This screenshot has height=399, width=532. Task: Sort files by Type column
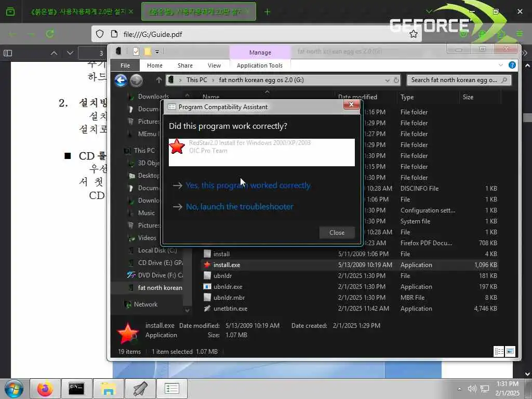(407, 97)
